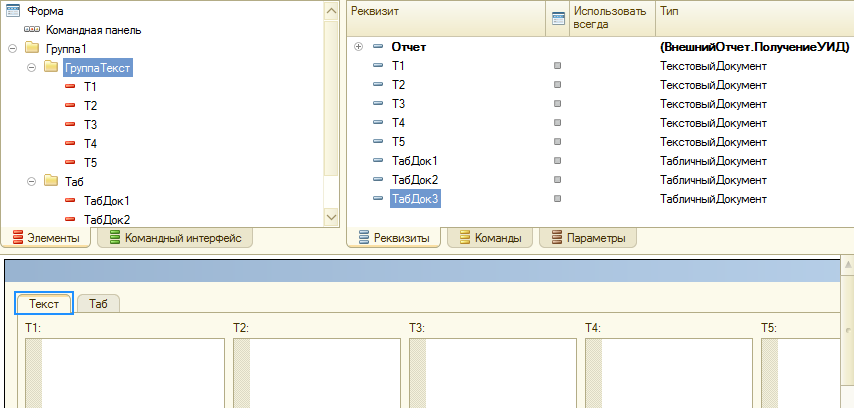Screen dimensions: 854x408
Task: Click the attribute icon beside T3 in Реквизит list
Action: point(377,103)
